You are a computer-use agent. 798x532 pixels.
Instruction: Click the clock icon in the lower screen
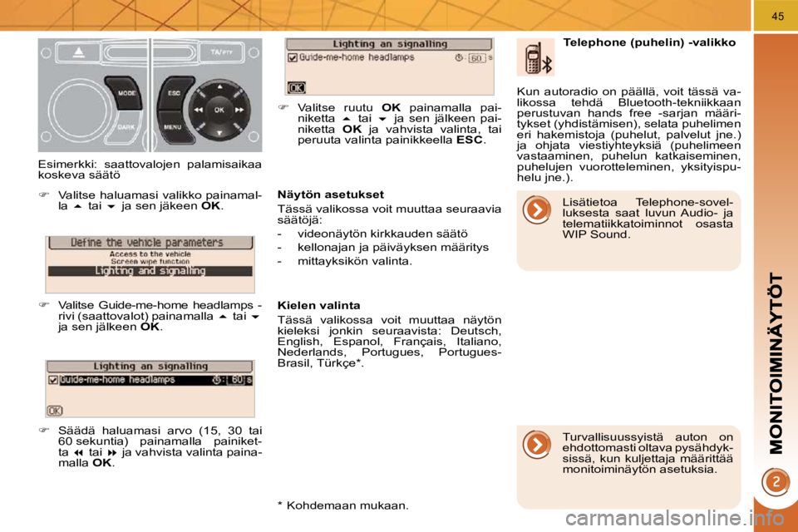tap(217, 380)
